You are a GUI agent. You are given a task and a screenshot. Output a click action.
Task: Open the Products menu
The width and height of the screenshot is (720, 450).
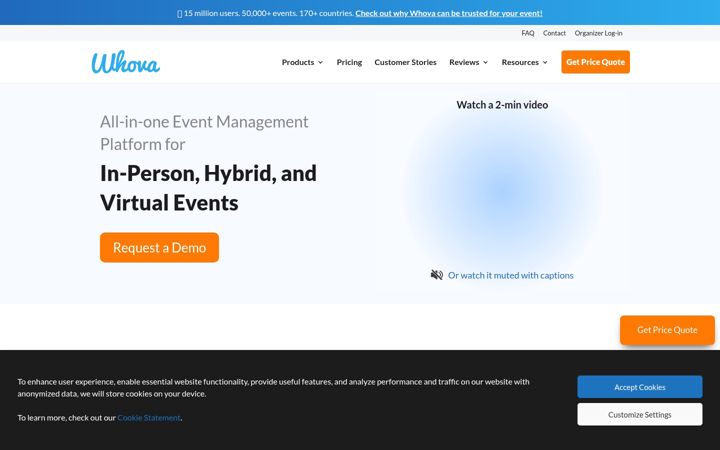coord(298,62)
